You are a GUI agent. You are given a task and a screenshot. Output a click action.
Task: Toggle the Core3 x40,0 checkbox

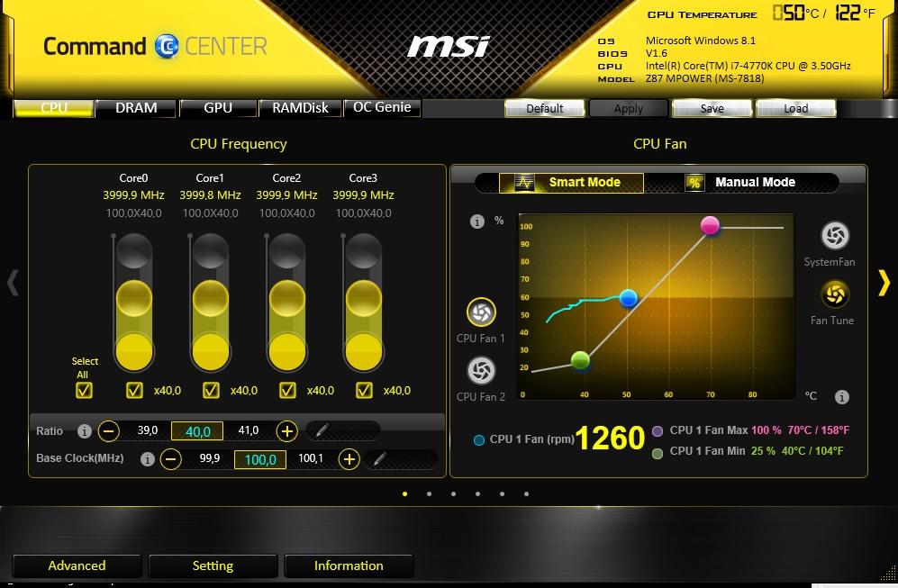[x=364, y=390]
